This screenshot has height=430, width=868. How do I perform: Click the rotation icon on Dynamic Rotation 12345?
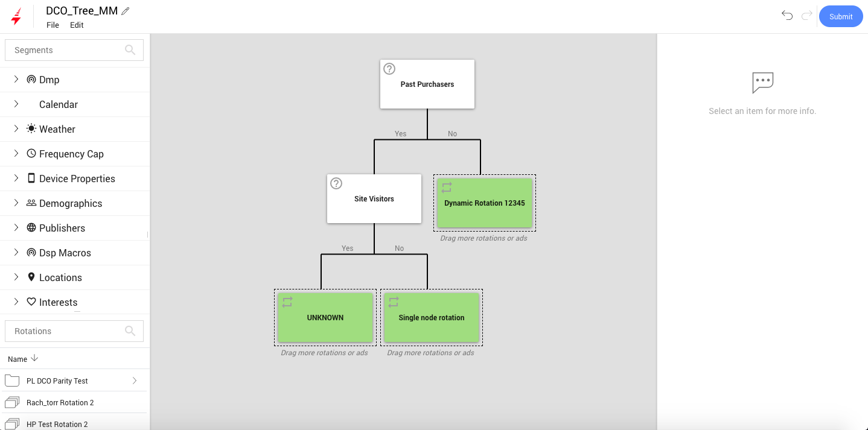pyautogui.click(x=447, y=187)
